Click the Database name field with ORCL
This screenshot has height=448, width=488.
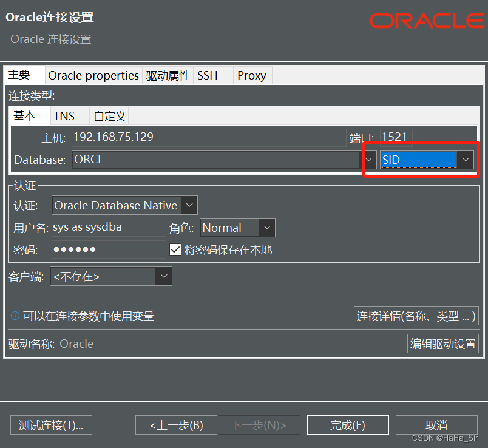point(216,160)
